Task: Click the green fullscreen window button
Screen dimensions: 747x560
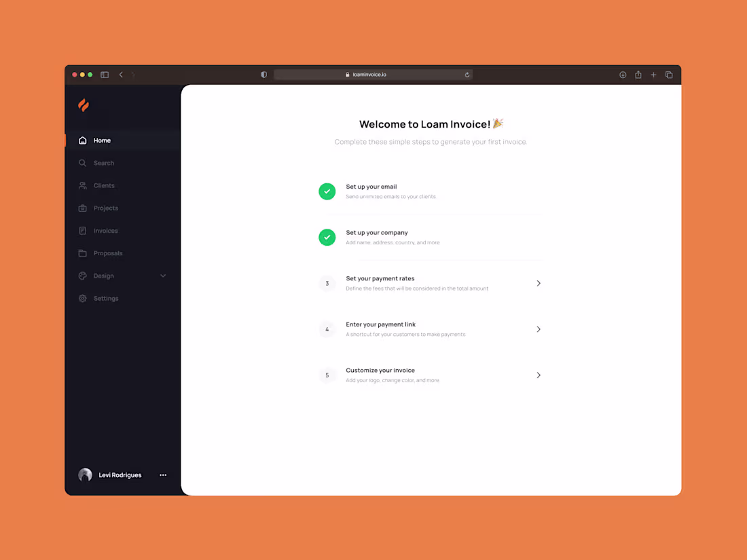Action: tap(90, 75)
